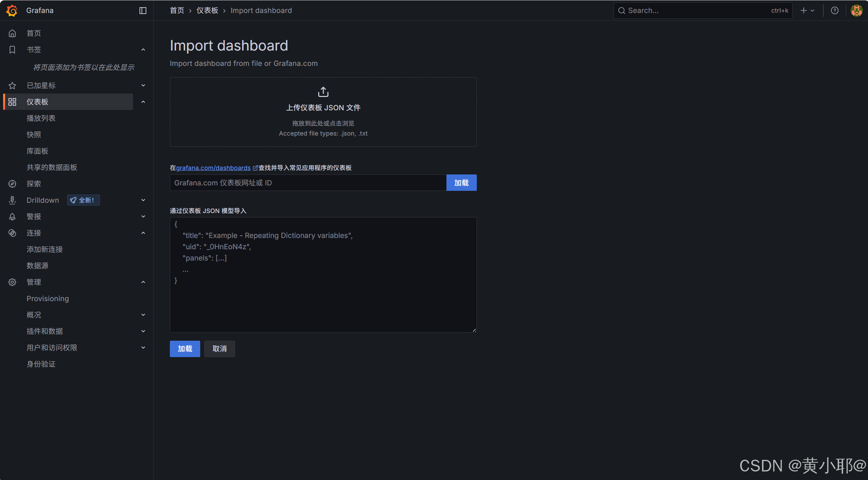Collapse the Dashboards (仪表板) section chevron

(143, 102)
